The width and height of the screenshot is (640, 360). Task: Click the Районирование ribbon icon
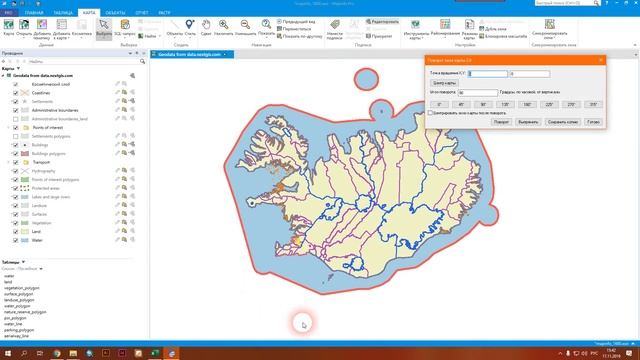click(x=445, y=25)
